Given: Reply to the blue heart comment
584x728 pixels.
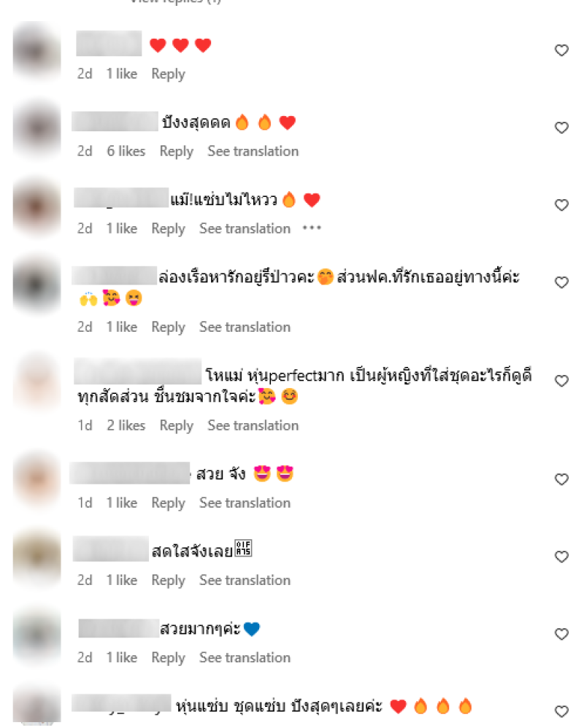Looking at the screenshot, I should (168, 658).
